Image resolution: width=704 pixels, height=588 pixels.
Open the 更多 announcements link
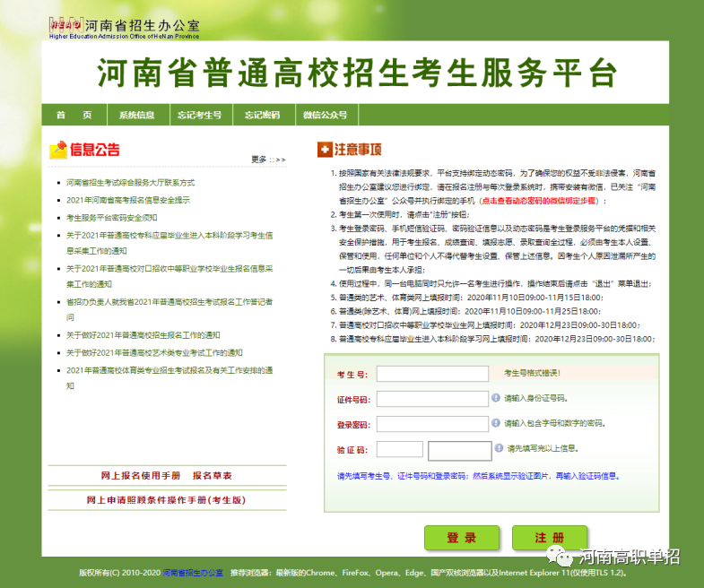(268, 160)
